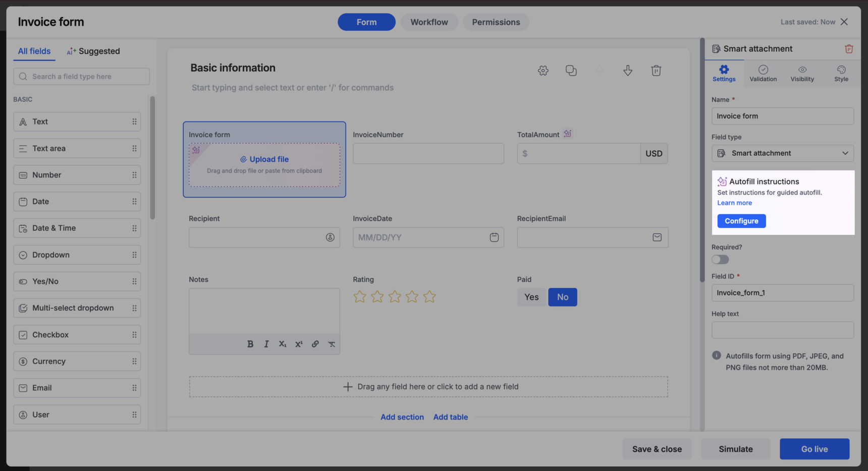The height and width of the screenshot is (471, 868).
Task: Click the field type search box
Action: 81,77
